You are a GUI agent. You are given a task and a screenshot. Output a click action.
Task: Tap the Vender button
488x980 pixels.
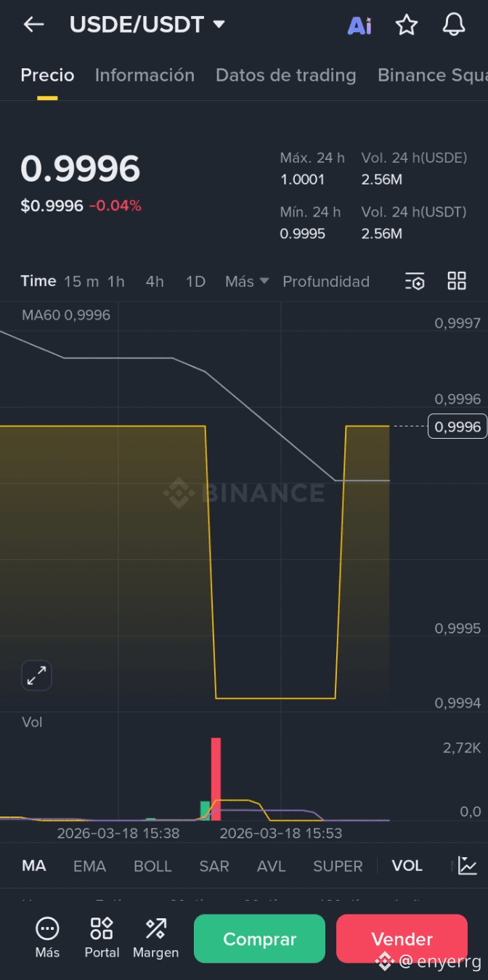pos(402,939)
